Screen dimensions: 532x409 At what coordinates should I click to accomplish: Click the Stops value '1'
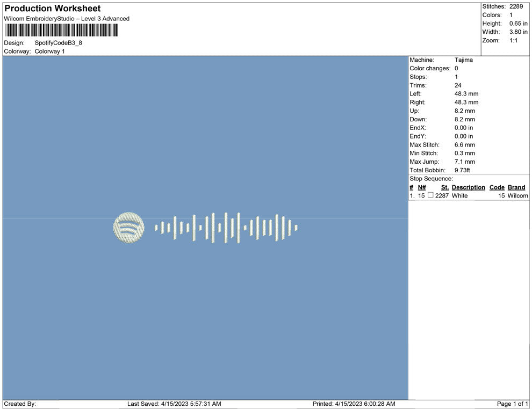click(456, 77)
